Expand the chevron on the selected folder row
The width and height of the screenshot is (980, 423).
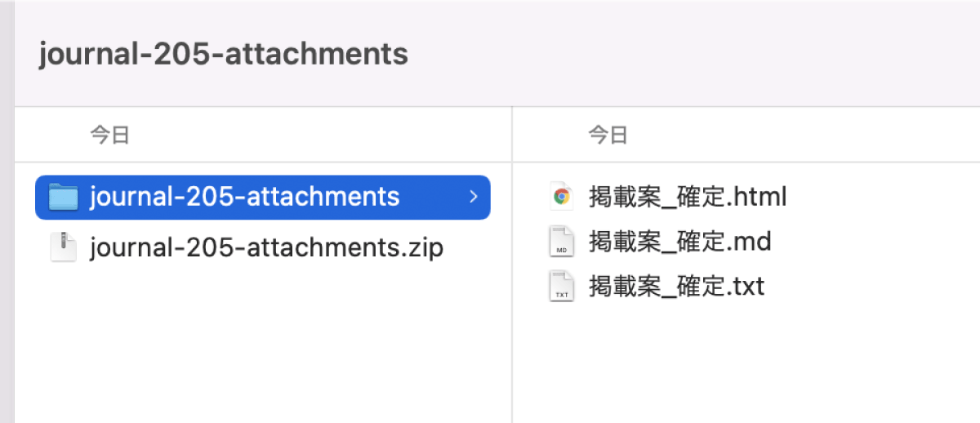click(x=474, y=197)
